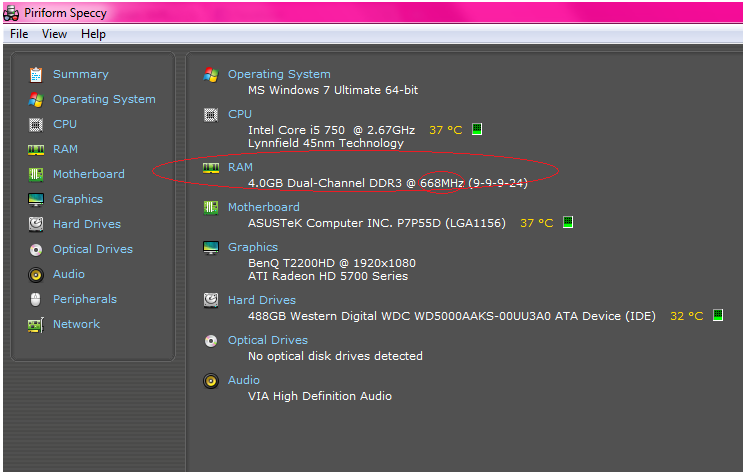This screenshot has width=743, height=472.
Task: Click the text 4.0GB Dual-Channel DDR3 @ 668MHz
Action: point(356,183)
